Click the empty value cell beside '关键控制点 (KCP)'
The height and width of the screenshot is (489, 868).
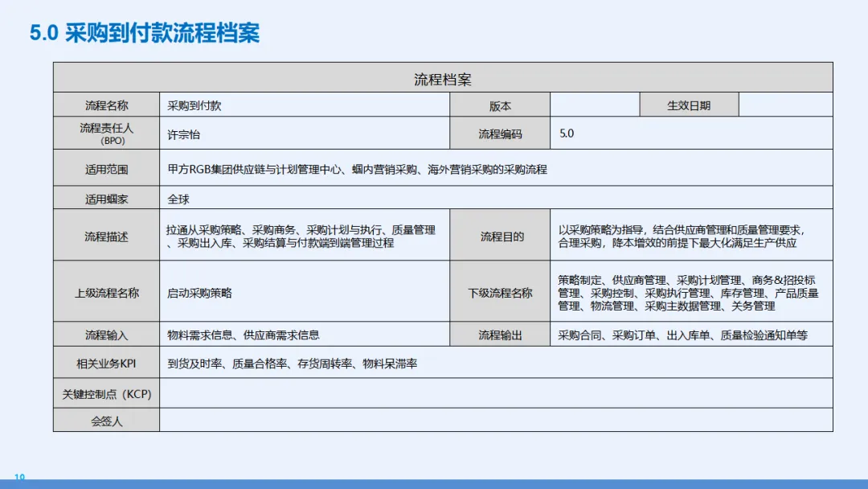point(496,393)
